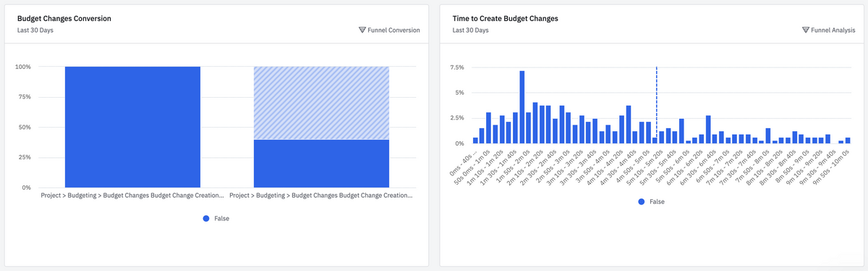Viewport: 868px width, 271px height.
Task: Click Last 30 Days under Budget Changes Conversion
Action: [x=35, y=30]
